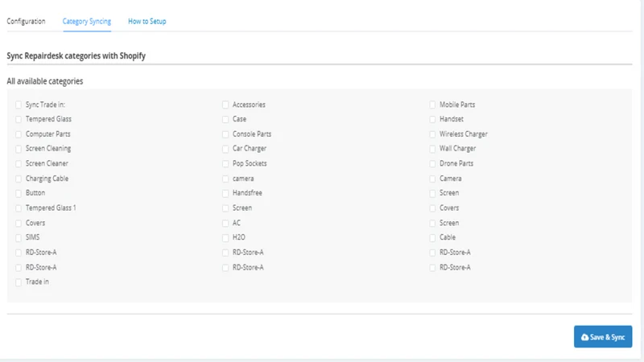The width and height of the screenshot is (644, 362).
Task: Enable the Handset category checkbox
Action: 432,119
